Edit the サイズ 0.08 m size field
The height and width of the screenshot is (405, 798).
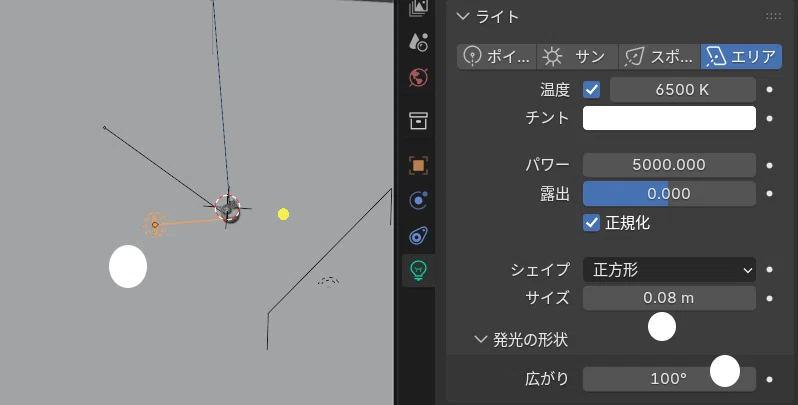(x=669, y=298)
